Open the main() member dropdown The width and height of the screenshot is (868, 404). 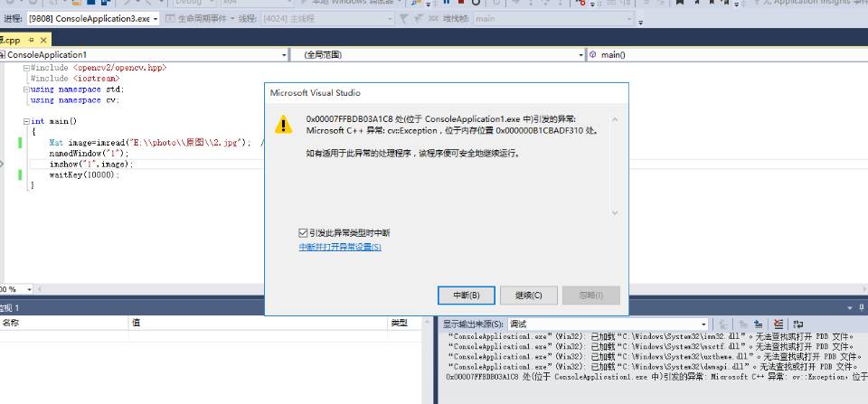tap(727, 55)
